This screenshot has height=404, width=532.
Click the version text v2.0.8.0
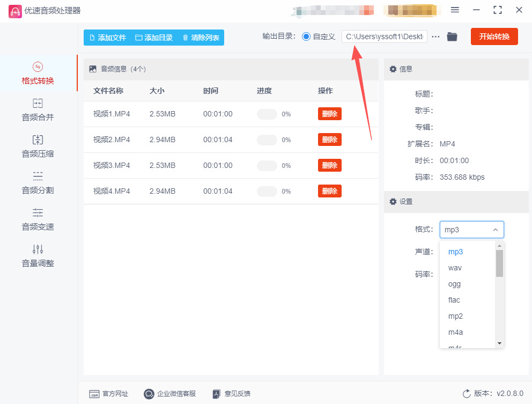pos(510,393)
